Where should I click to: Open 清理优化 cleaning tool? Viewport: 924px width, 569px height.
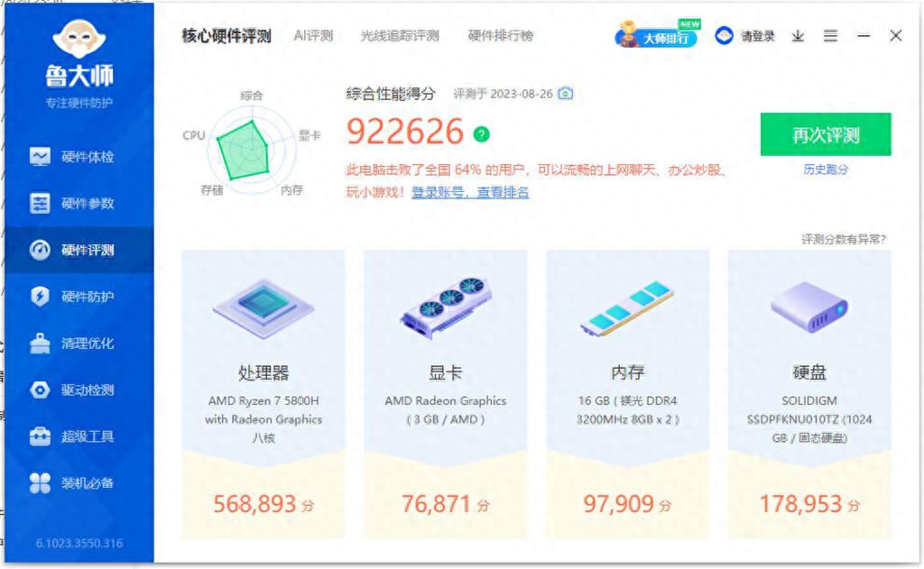pyautogui.click(x=72, y=343)
